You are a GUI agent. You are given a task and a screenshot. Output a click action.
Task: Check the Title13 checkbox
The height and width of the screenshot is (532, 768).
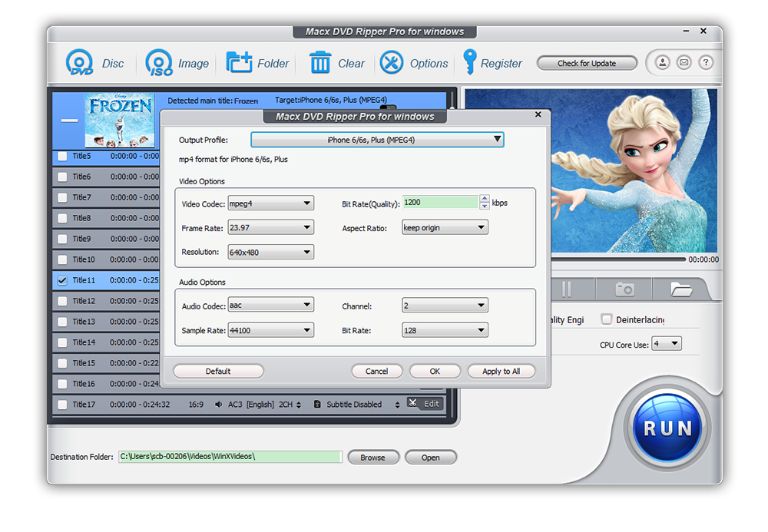[62, 322]
